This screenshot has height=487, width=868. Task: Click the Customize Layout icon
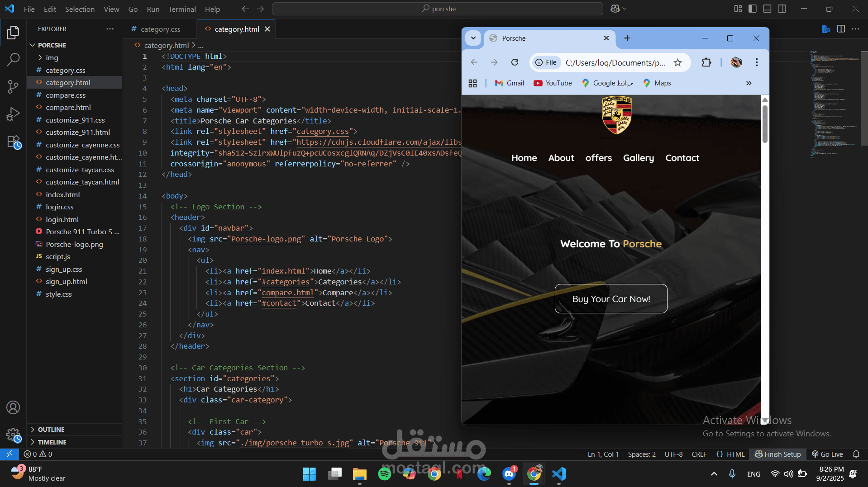[738, 9]
